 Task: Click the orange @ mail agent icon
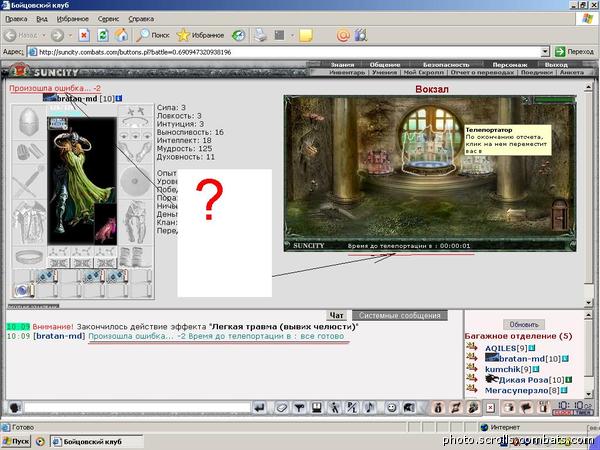click(343, 35)
